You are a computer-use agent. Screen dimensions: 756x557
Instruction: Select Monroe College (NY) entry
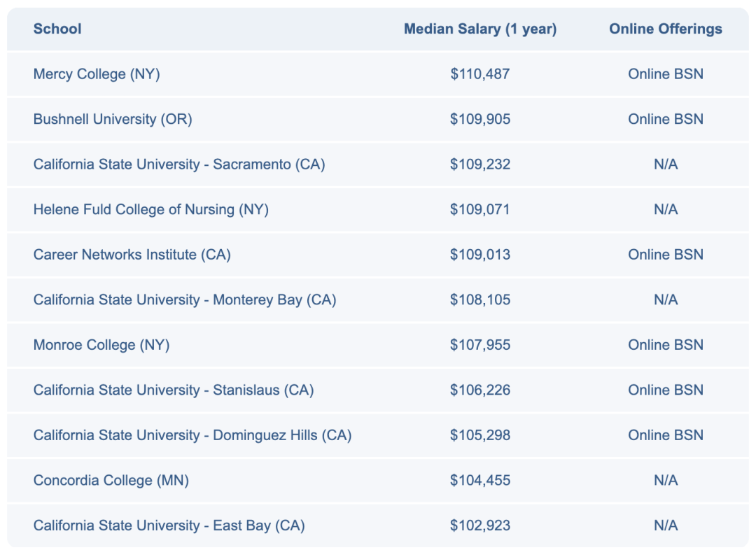(101, 345)
